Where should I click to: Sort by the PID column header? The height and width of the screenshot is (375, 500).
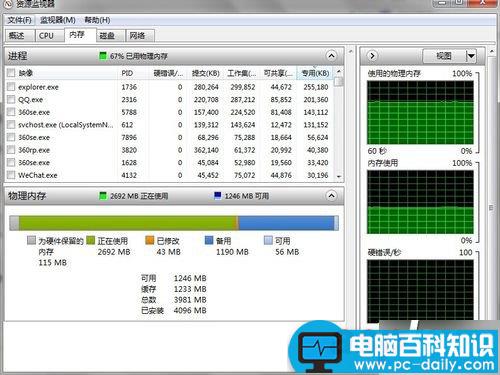[133, 73]
